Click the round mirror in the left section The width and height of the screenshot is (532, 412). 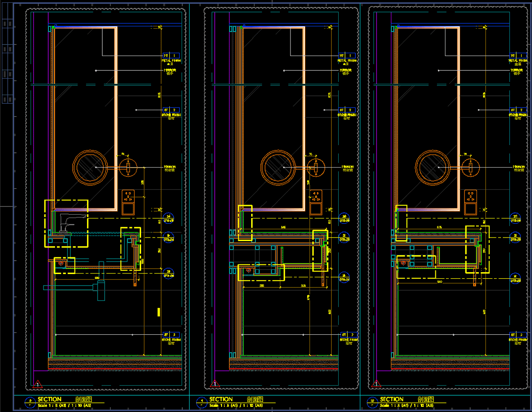click(90, 167)
